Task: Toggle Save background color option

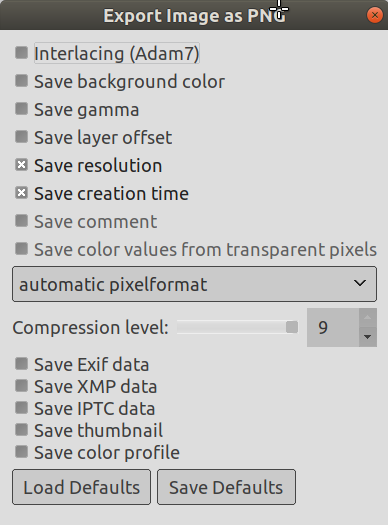Action: click(21, 81)
